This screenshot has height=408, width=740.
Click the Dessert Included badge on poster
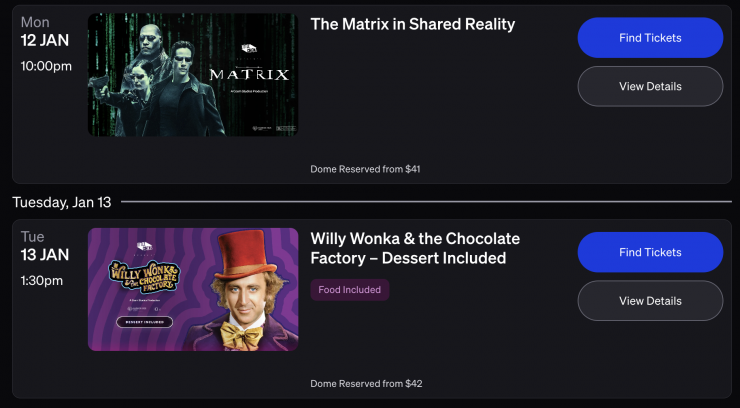[x=144, y=322]
